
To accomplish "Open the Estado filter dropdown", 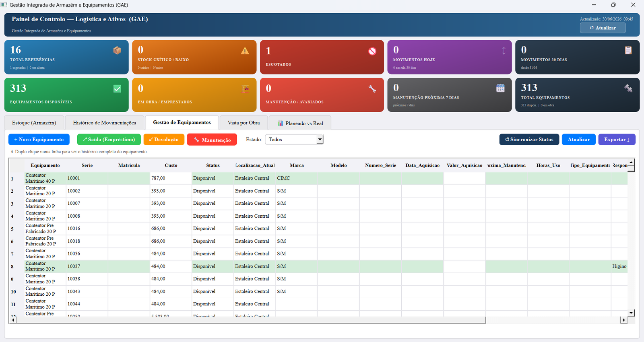I will tap(294, 140).
